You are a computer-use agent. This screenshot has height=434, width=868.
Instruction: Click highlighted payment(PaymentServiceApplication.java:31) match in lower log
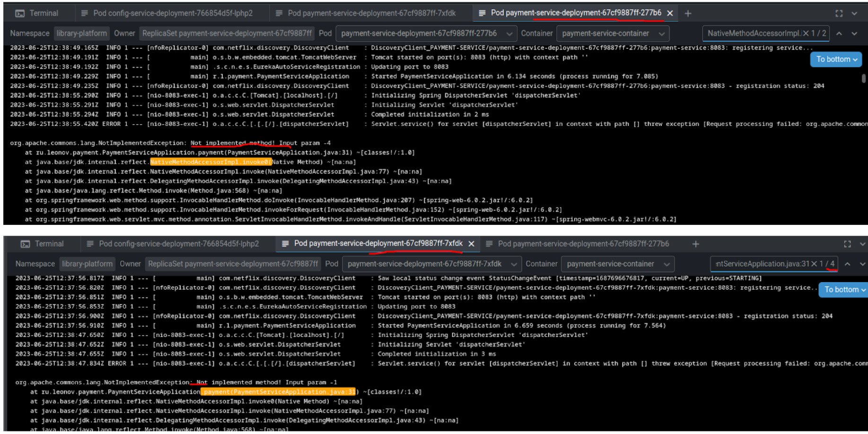click(278, 392)
